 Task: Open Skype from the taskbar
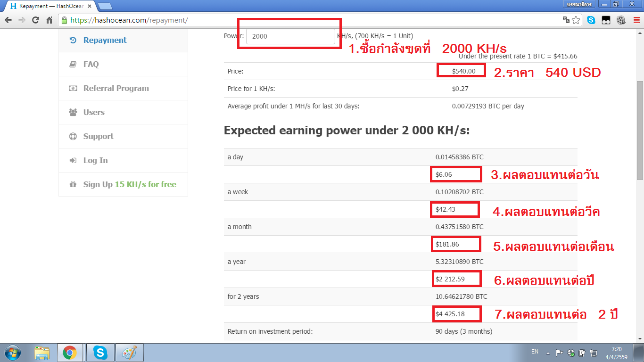point(100,353)
